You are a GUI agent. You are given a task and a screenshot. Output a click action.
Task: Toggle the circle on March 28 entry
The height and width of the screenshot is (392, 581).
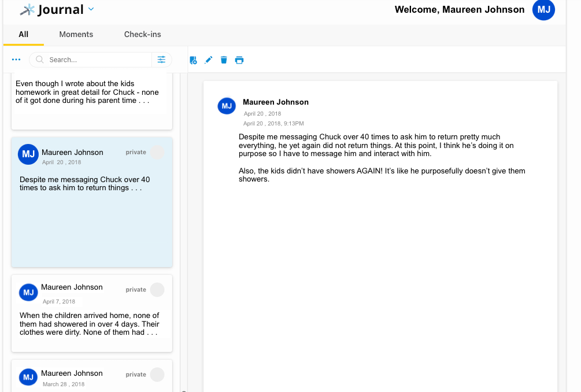coord(157,375)
